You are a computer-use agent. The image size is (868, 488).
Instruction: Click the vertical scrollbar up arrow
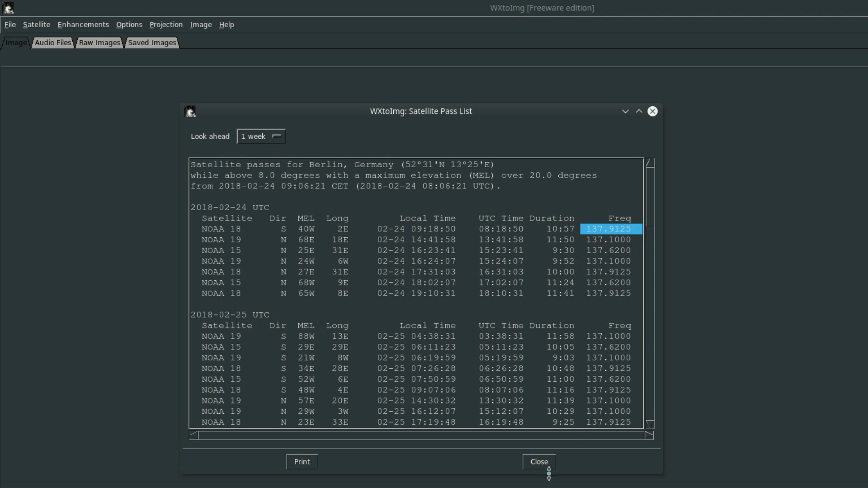650,163
